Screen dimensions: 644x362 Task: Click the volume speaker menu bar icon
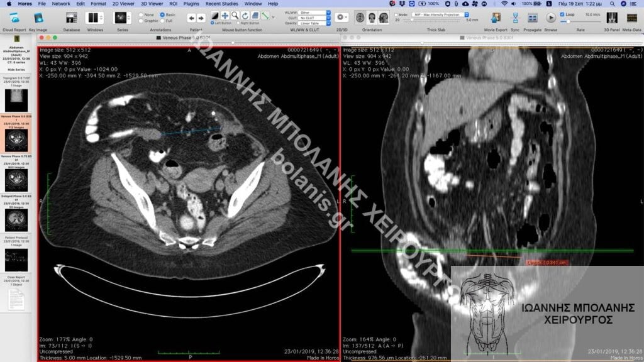[514, 4]
